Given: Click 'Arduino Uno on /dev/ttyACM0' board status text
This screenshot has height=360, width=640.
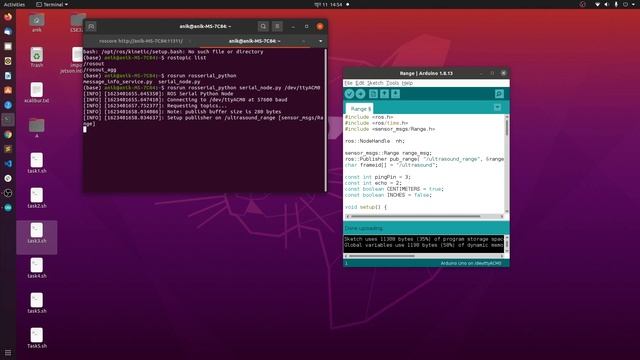Looking at the screenshot, I should [471, 264].
